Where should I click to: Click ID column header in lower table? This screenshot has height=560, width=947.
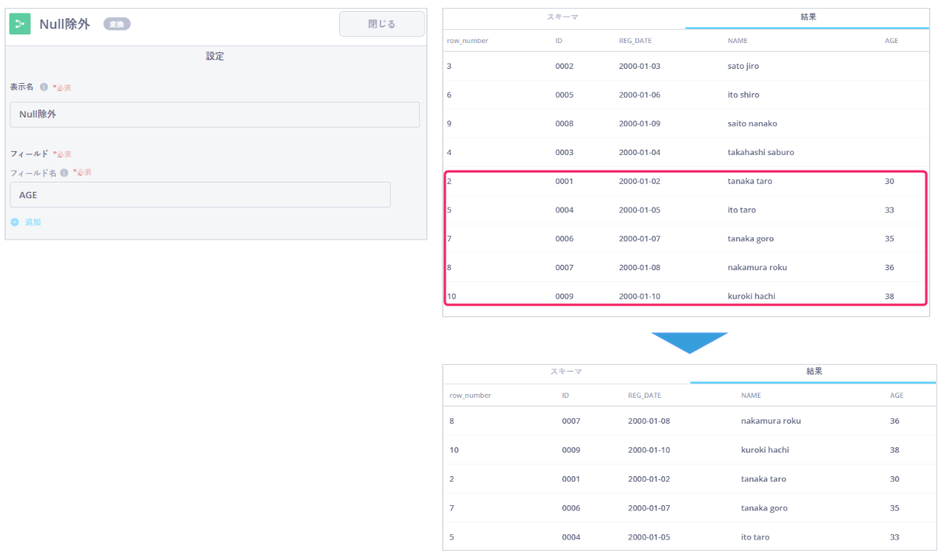[566, 396]
